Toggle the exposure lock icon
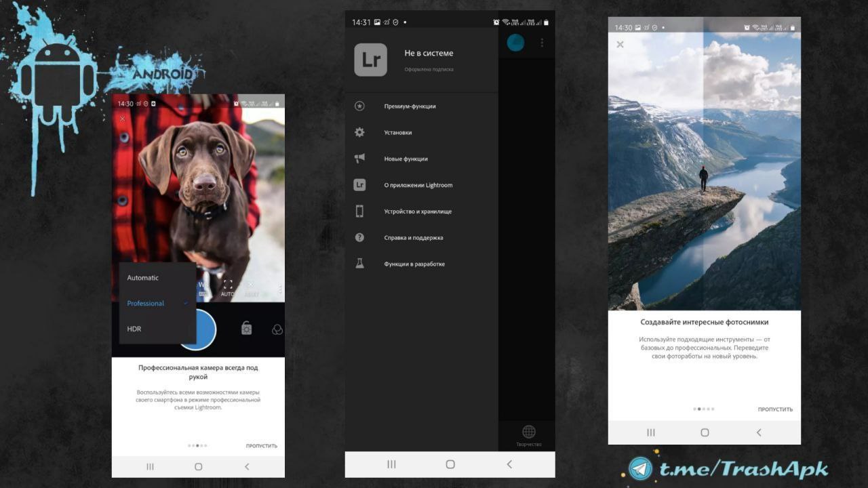 (246, 329)
